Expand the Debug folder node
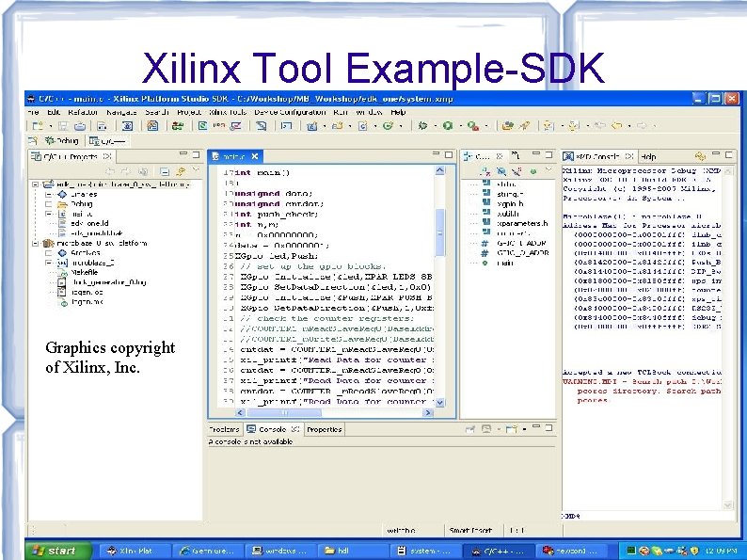 pos(49,204)
